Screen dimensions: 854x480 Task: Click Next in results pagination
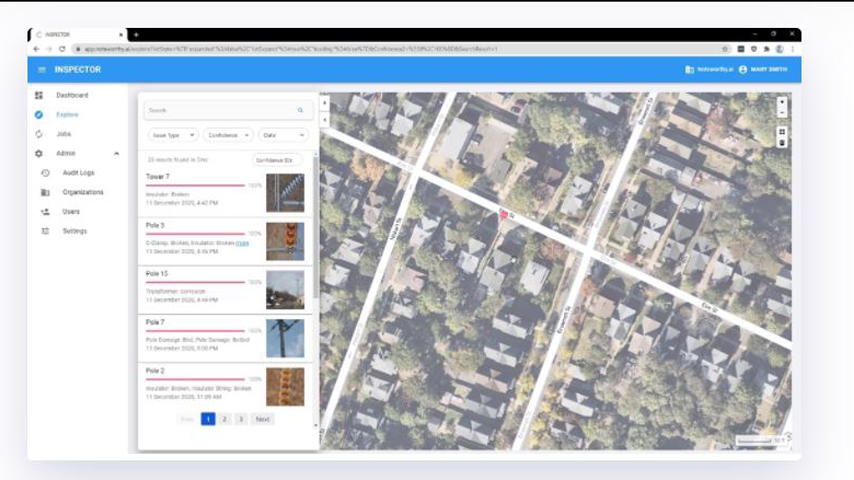pos(262,419)
